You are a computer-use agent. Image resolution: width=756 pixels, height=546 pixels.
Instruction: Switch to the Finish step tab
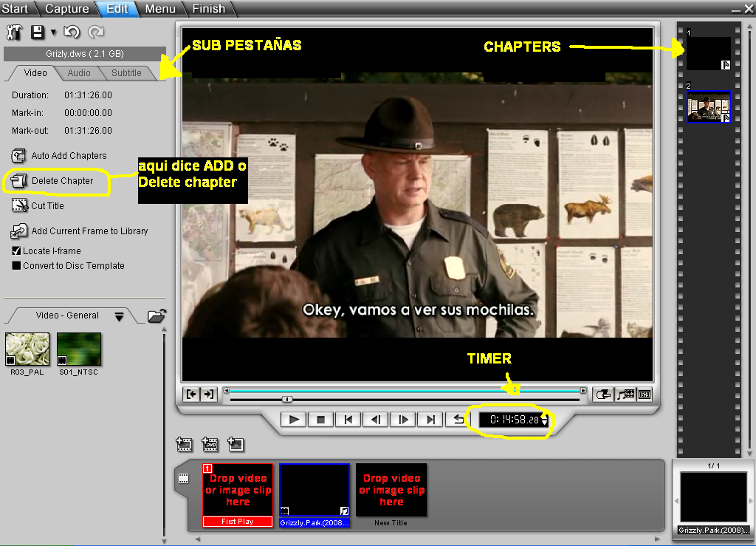tap(209, 9)
